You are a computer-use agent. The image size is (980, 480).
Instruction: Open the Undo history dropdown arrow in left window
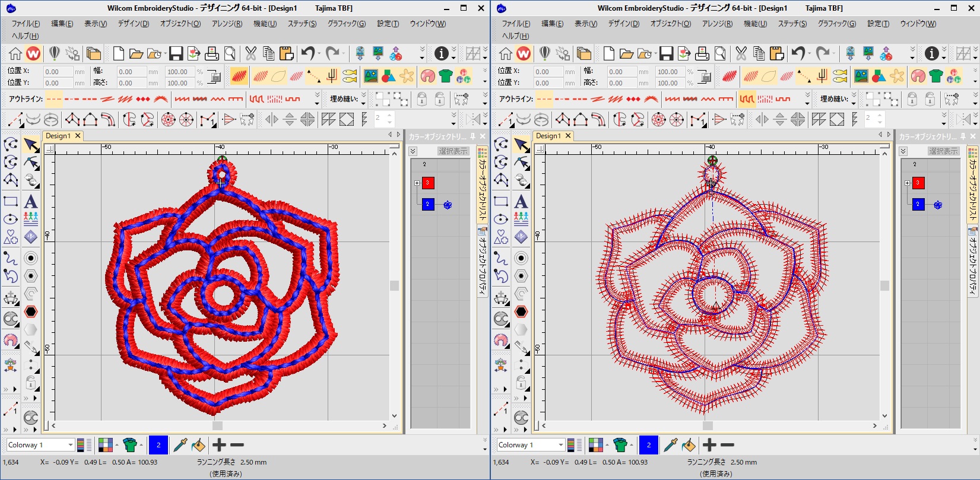click(x=319, y=54)
